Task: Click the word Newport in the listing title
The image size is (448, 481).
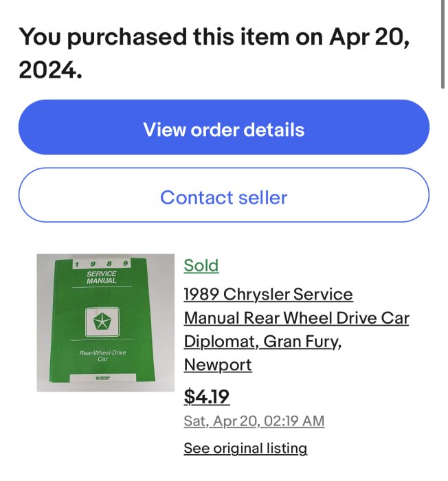Action: click(218, 364)
